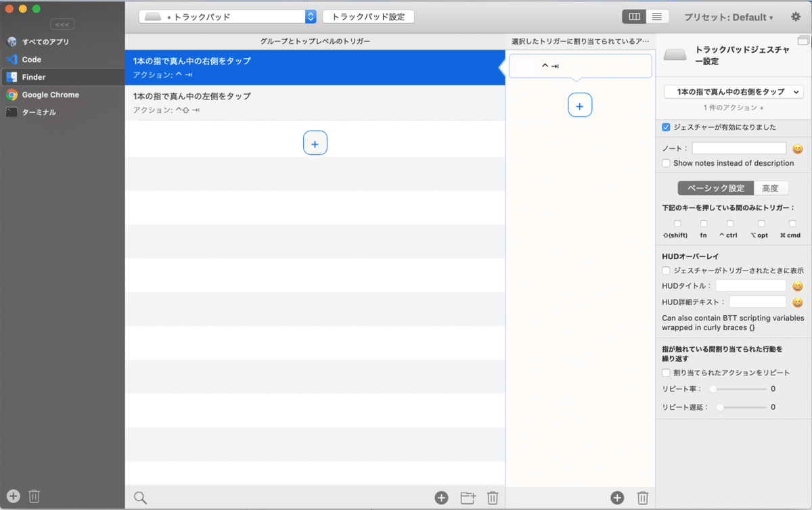Screen dimensions: 812x510
Task: Focus the ノート input field
Action: click(x=739, y=148)
